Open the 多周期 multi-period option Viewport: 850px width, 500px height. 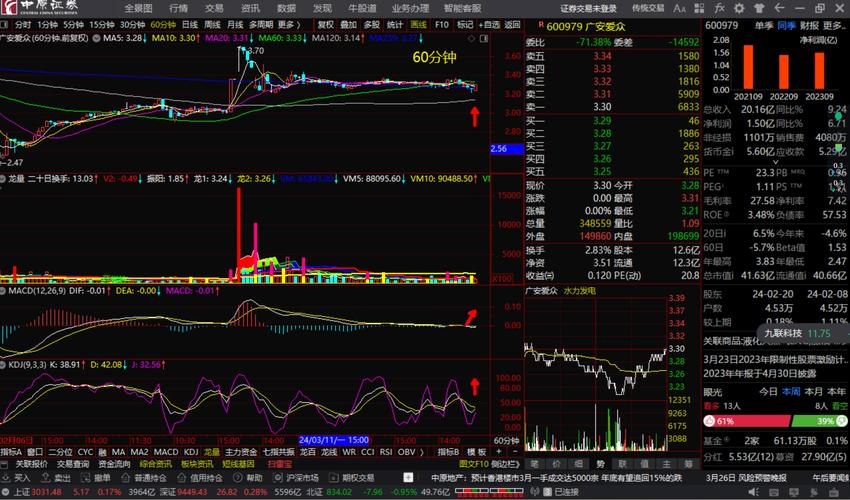click(x=262, y=25)
